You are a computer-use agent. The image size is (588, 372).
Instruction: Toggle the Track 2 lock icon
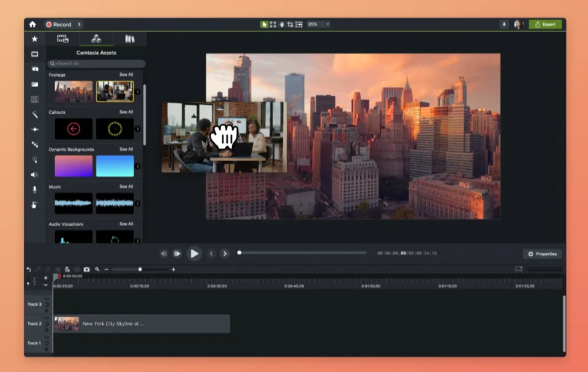pos(47,330)
